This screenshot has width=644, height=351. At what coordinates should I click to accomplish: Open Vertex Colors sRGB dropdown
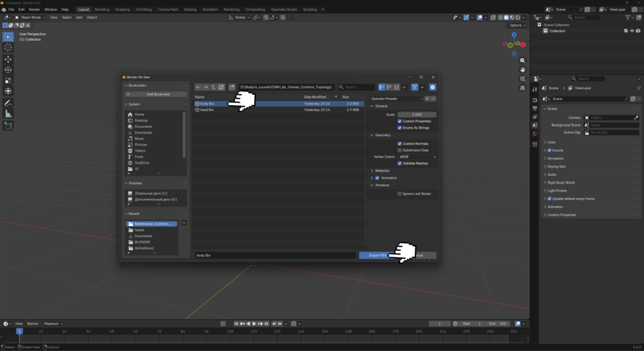click(417, 157)
